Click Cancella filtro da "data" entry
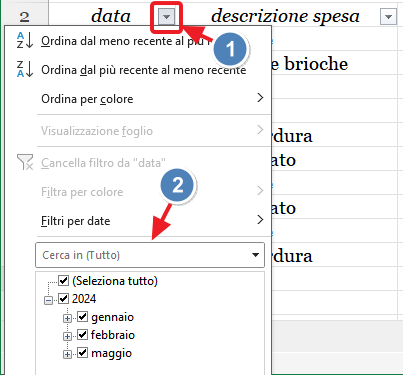 pos(103,163)
